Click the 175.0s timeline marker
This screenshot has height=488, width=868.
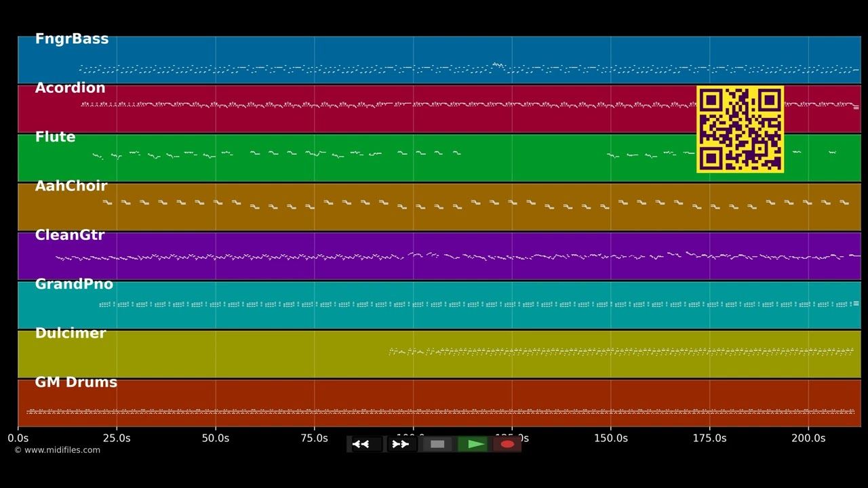[x=709, y=438]
